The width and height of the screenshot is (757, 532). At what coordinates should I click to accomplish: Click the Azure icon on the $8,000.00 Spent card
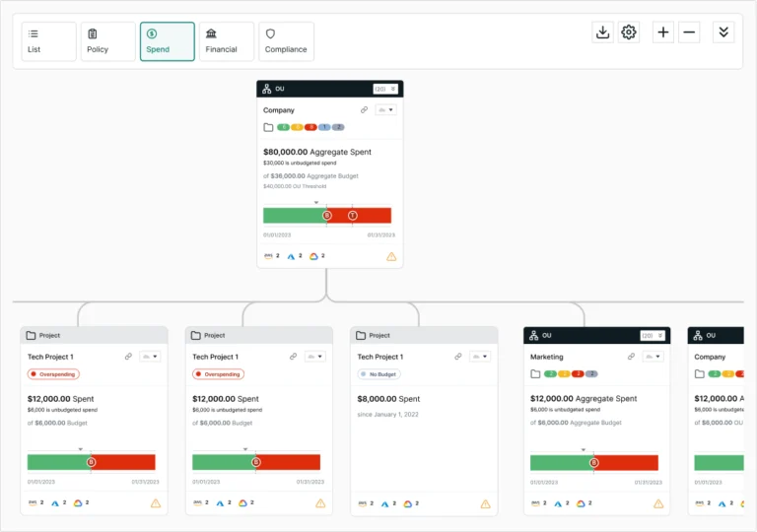pyautogui.click(x=385, y=504)
